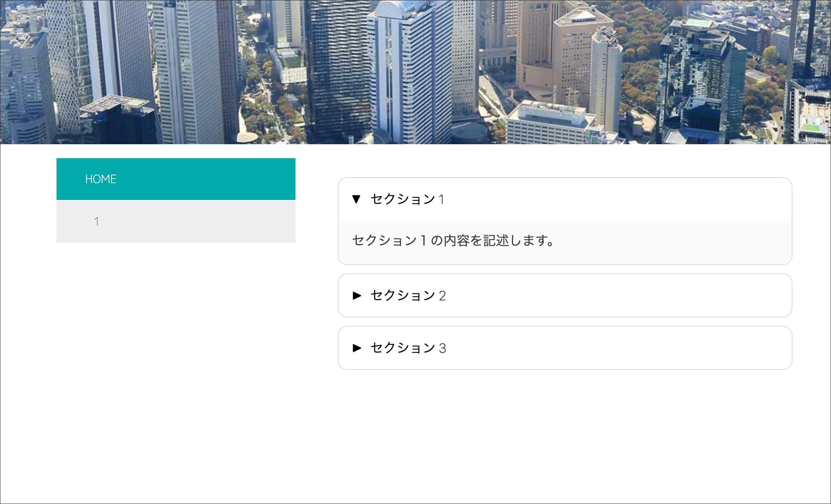Click the blank right side of the セクション2 row

656,295
